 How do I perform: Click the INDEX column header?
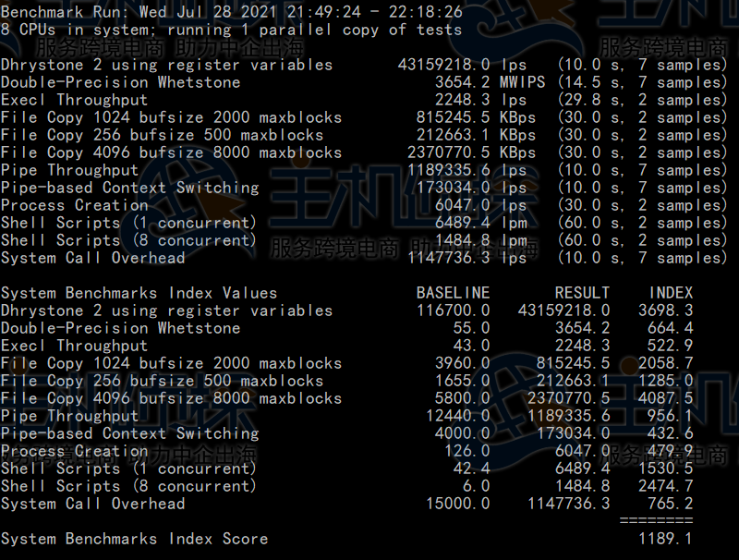[671, 293]
